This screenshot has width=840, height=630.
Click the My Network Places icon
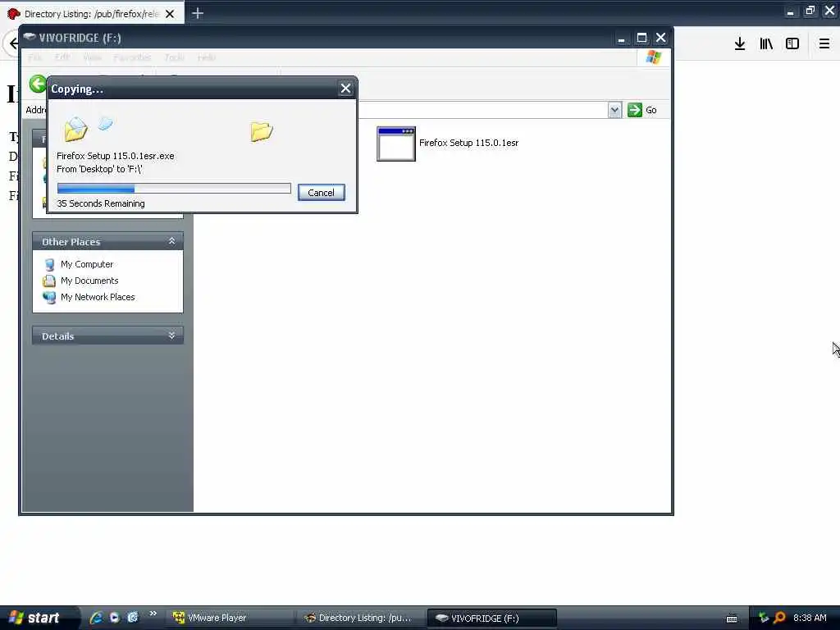tap(49, 297)
